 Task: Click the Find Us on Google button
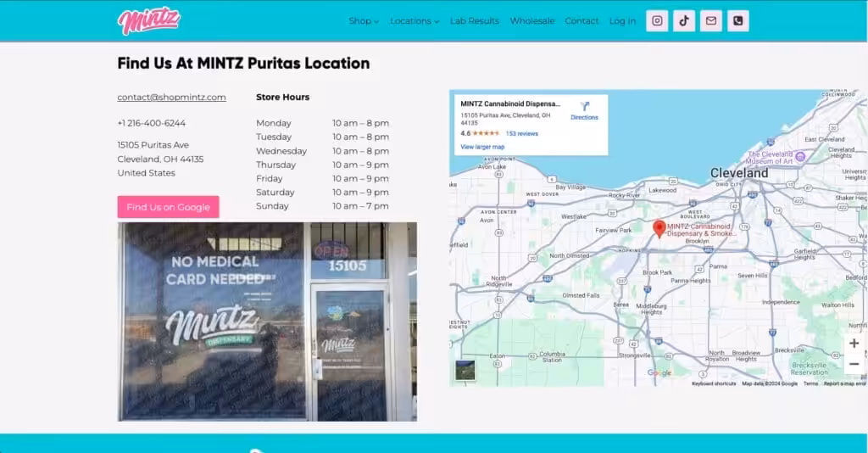pos(169,207)
